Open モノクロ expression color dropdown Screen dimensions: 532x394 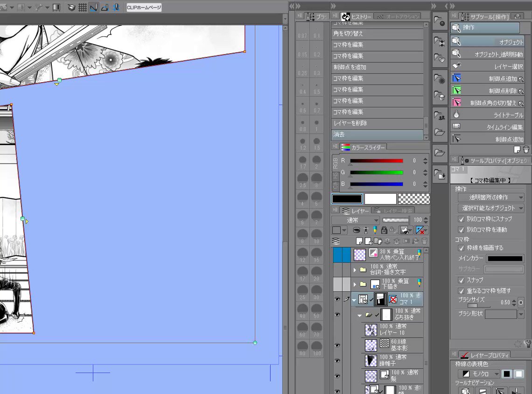479,373
